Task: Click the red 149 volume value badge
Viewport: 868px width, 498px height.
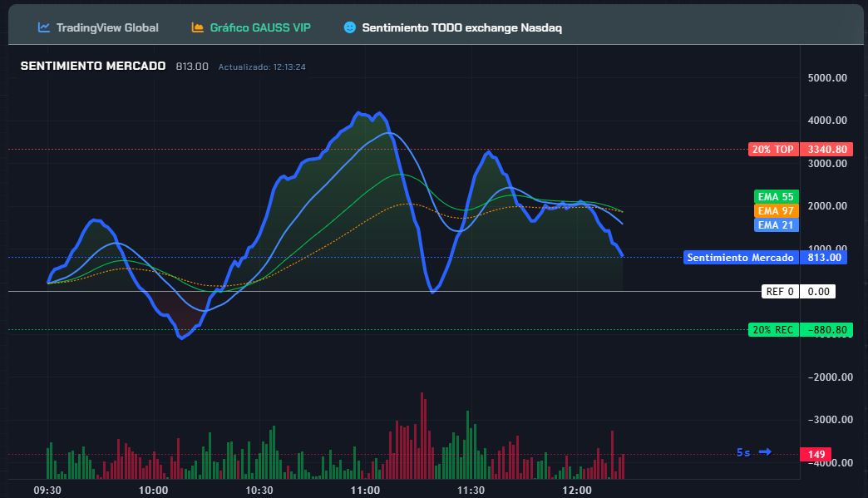Action: pyautogui.click(x=816, y=455)
